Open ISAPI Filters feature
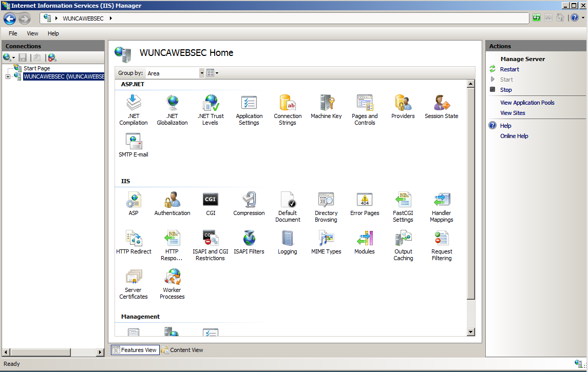Screen dimensions: 588x372 pos(249,242)
